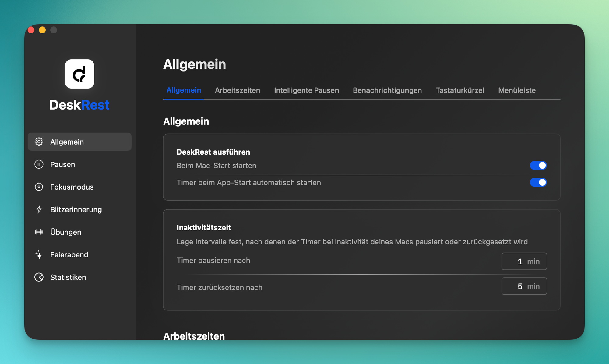609x364 pixels.
Task: Select the Benachrichtigungen tab
Action: tap(387, 90)
